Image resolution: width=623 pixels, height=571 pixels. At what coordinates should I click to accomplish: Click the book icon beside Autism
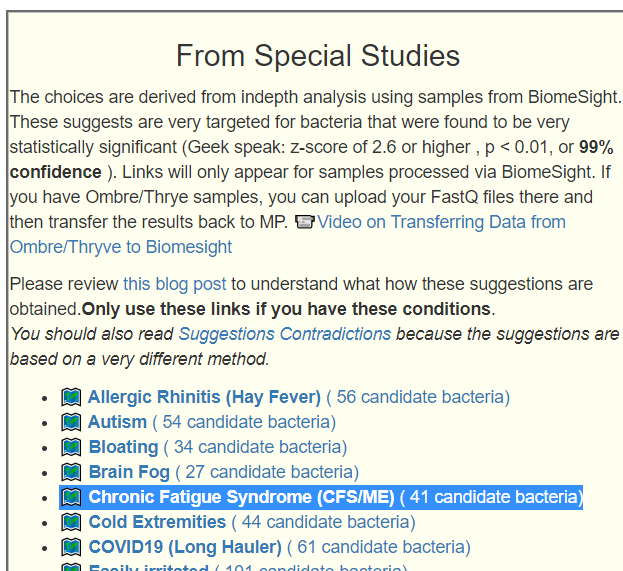coord(71,422)
